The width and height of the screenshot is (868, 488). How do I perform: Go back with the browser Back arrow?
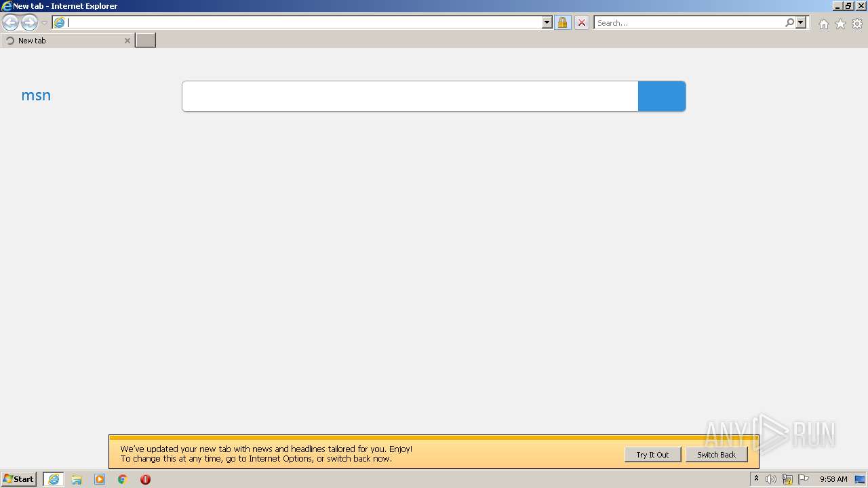[10, 23]
